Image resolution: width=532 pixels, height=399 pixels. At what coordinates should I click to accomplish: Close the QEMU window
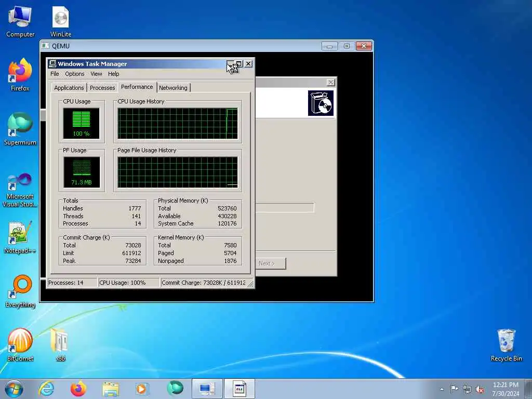pyautogui.click(x=364, y=46)
